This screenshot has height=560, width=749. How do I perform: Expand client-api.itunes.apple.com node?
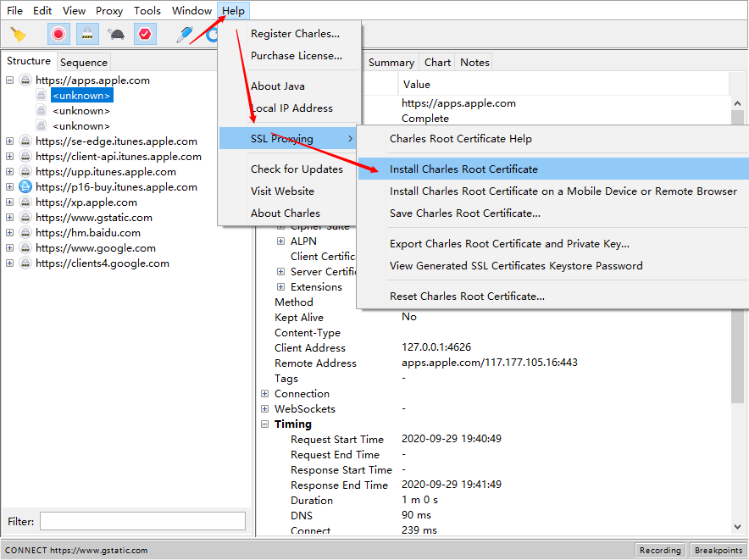click(9, 156)
